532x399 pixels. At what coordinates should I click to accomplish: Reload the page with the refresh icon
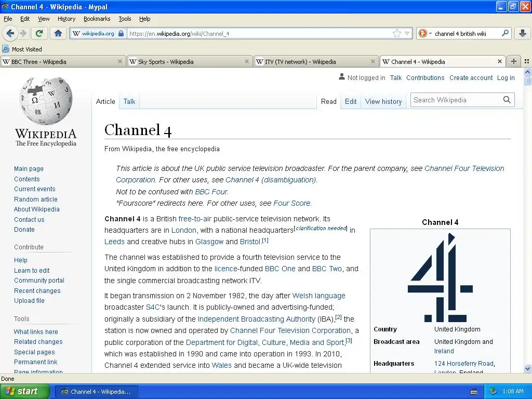point(39,33)
